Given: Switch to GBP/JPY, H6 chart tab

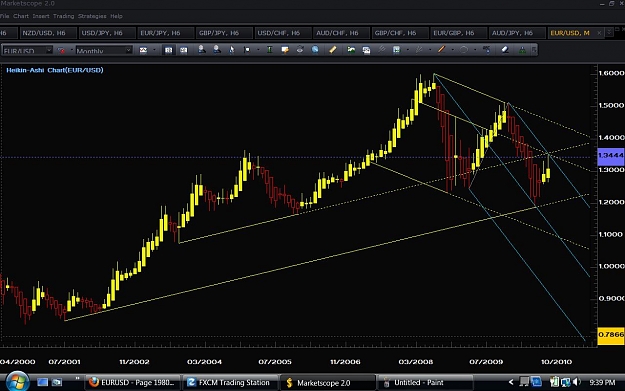Looking at the screenshot, I should click(x=223, y=33).
